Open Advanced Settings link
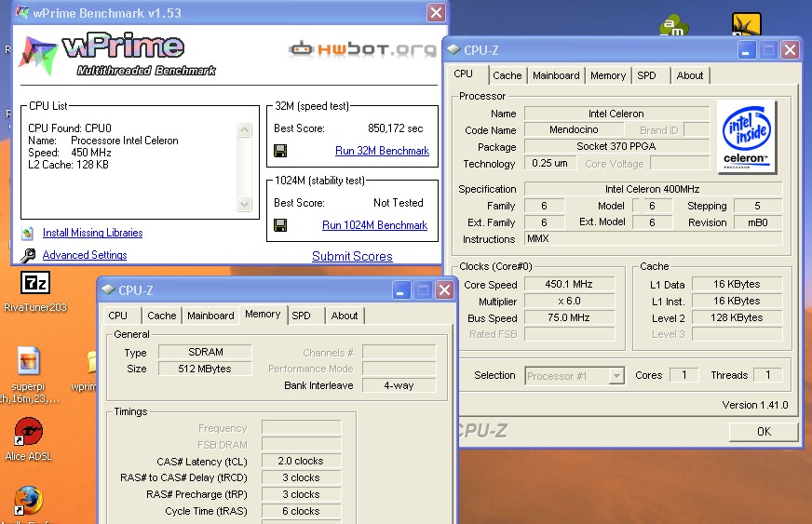 point(85,255)
